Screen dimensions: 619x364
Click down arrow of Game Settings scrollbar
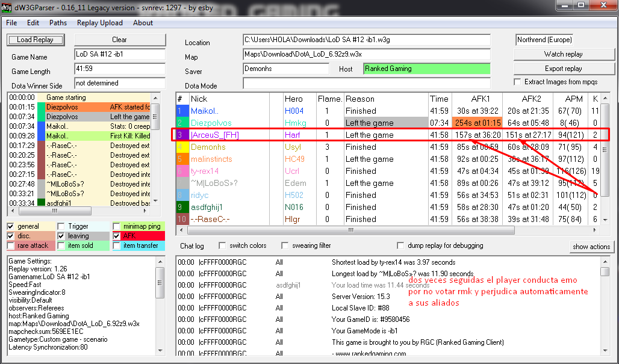160,351
